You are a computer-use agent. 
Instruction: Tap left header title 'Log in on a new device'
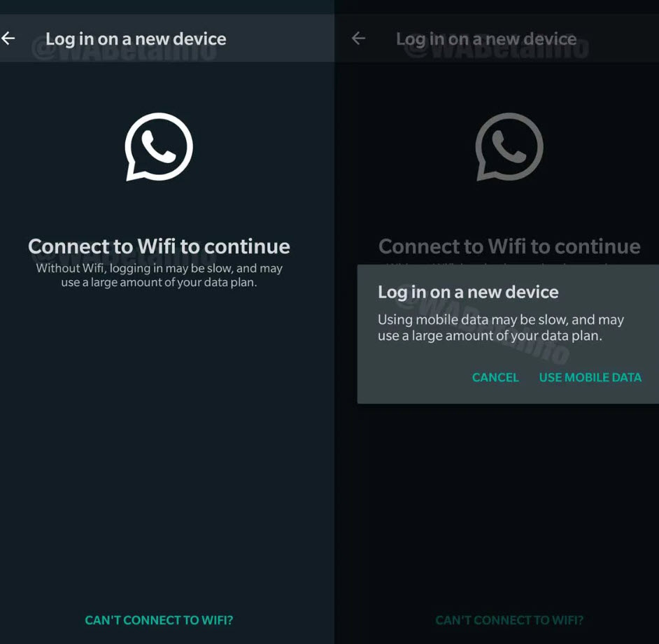click(136, 39)
